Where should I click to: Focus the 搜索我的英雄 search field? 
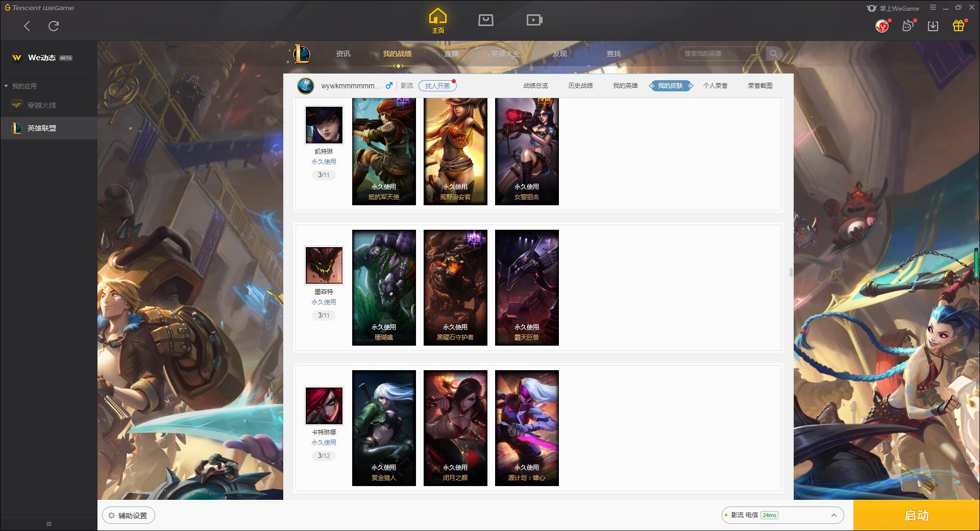[722, 54]
